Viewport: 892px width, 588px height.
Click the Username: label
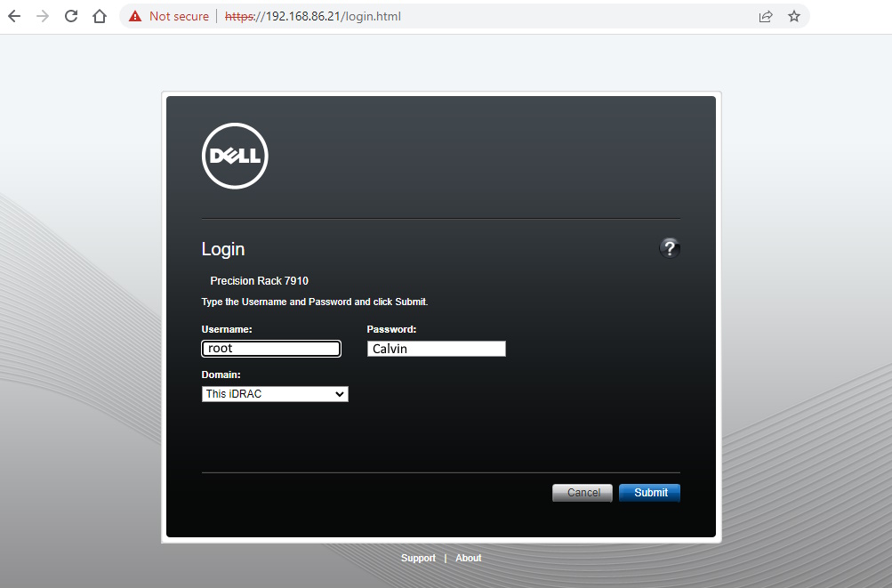point(227,329)
